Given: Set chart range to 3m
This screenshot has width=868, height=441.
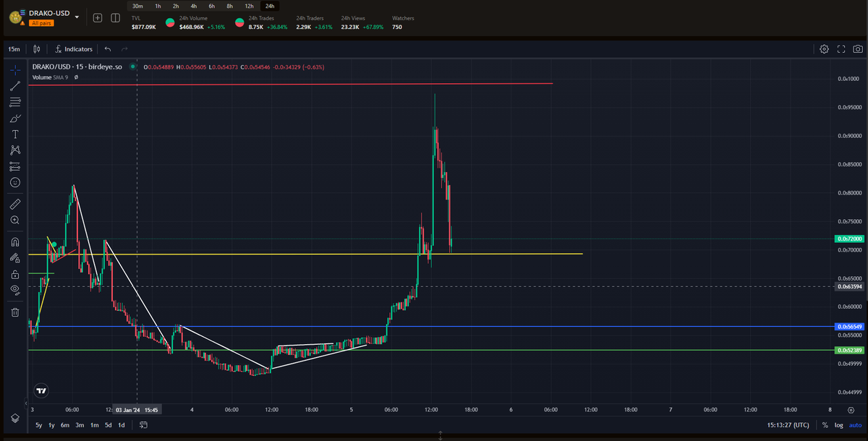Looking at the screenshot, I should point(80,425).
